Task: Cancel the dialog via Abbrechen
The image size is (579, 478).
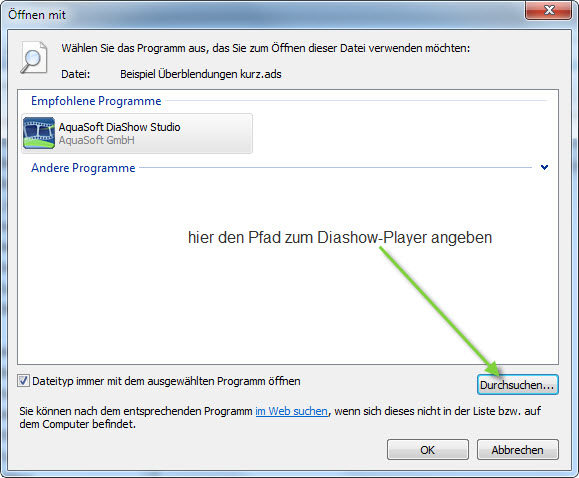Action: click(x=517, y=450)
